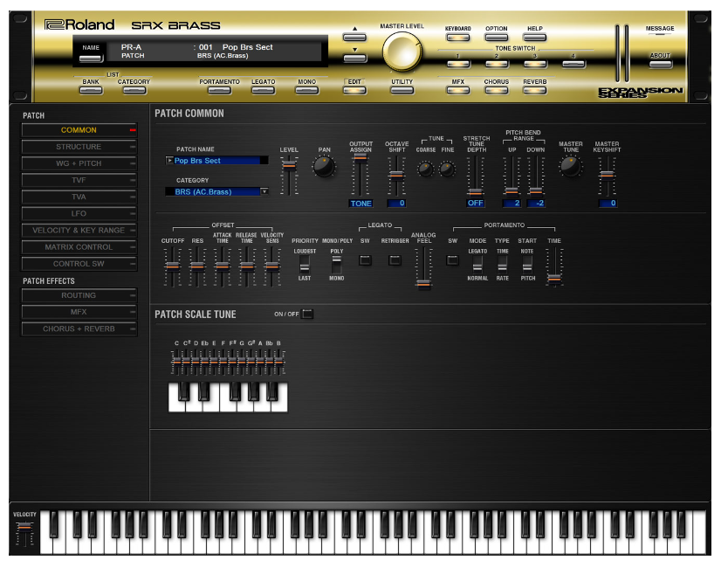This screenshot has width=728, height=567.
Task: Toggle the Priority LOUDEST/LAST switch
Action: pos(305,265)
